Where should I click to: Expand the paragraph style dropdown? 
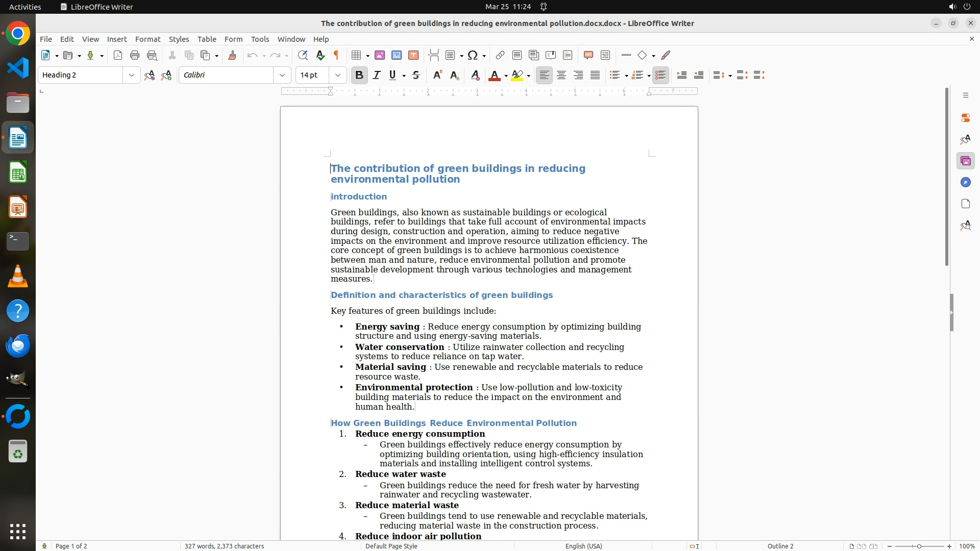point(131,76)
